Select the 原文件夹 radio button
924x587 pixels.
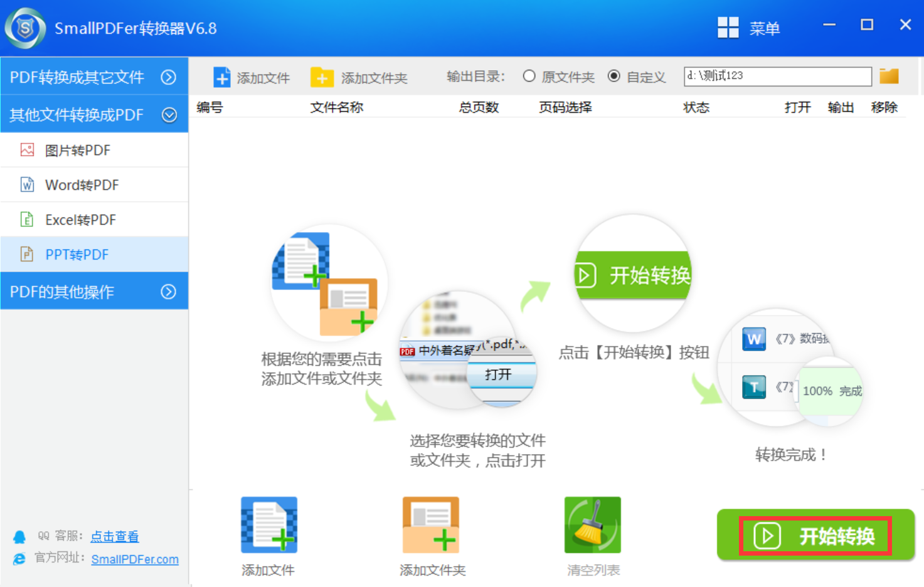[x=529, y=76]
